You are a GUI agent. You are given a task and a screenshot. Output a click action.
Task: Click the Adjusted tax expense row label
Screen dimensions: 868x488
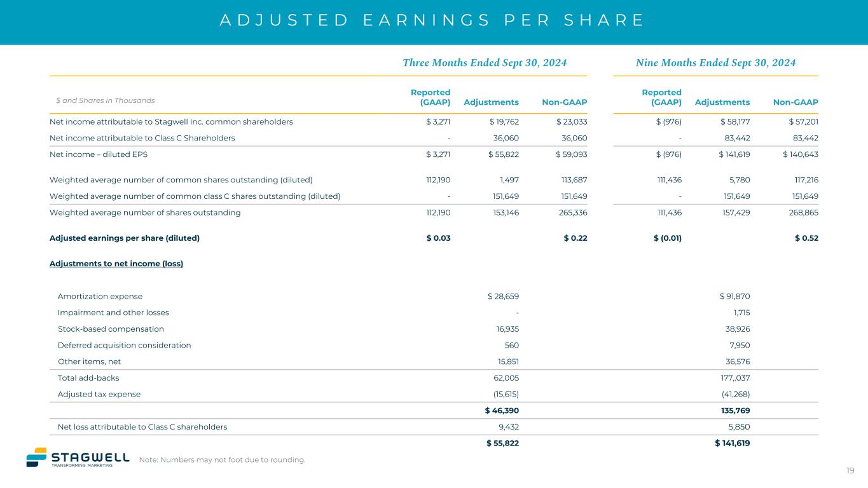(99, 394)
